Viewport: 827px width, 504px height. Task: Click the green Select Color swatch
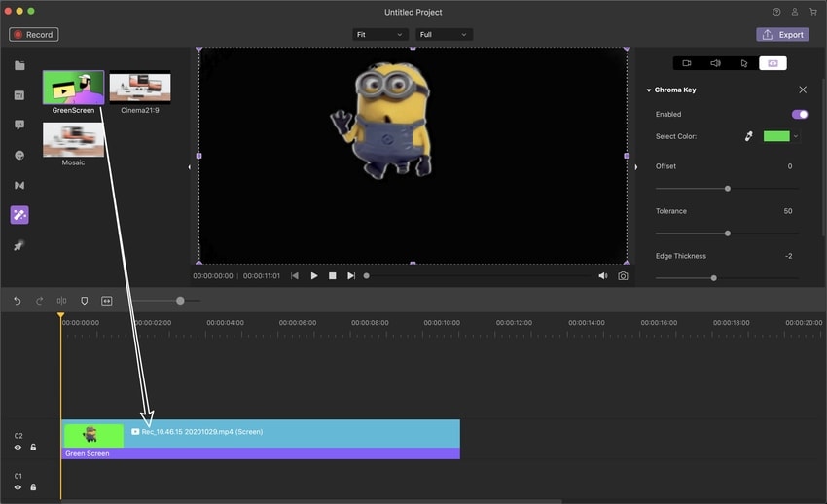click(776, 136)
